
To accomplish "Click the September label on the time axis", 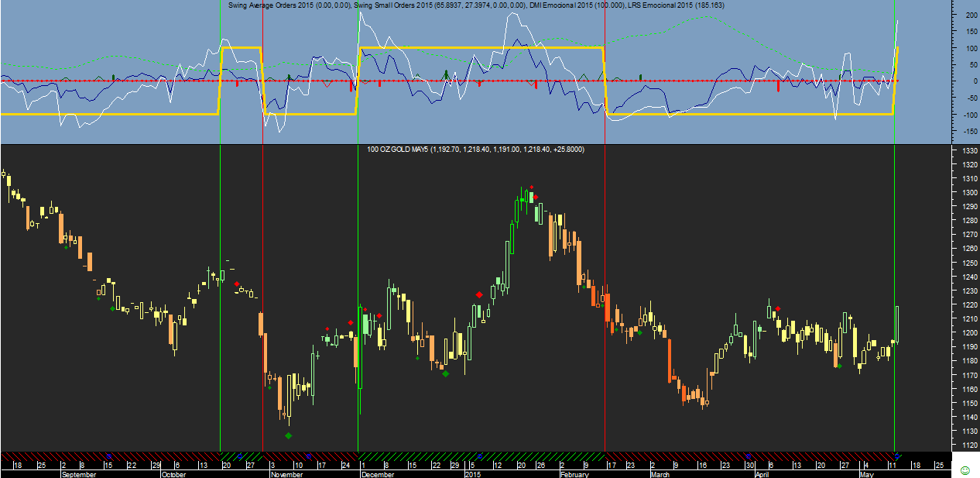I will coord(78,474).
